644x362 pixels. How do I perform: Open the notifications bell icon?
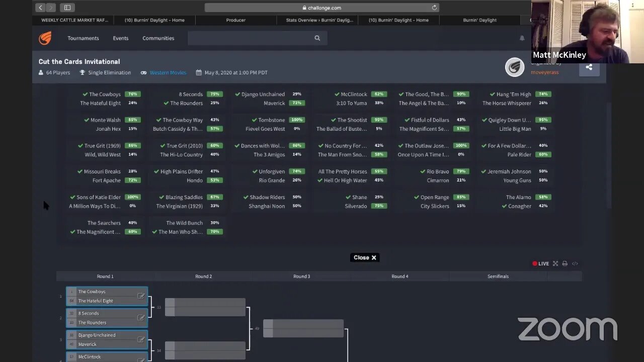[x=522, y=38]
